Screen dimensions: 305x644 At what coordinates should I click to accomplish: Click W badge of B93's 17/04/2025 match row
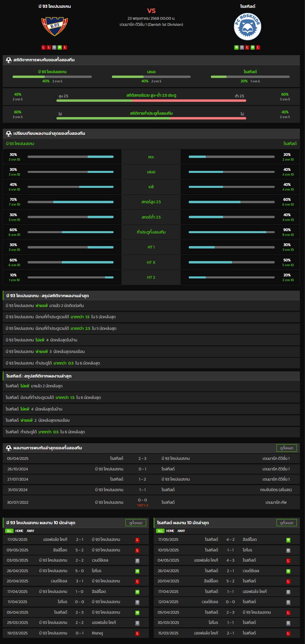(137, 592)
